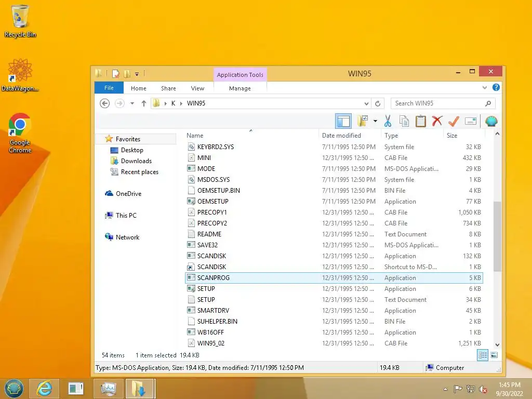The width and height of the screenshot is (532, 399).
Task: Go back with the Back arrow button
Action: (x=104, y=103)
